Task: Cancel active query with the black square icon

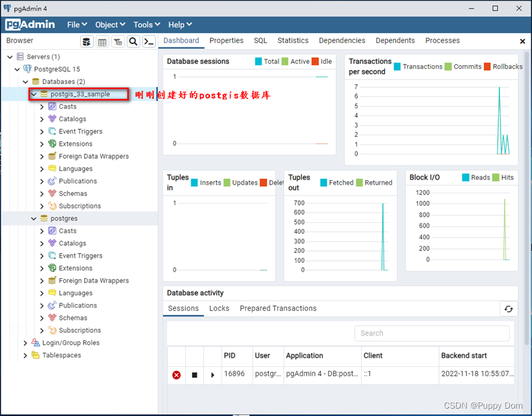Action: (x=194, y=375)
